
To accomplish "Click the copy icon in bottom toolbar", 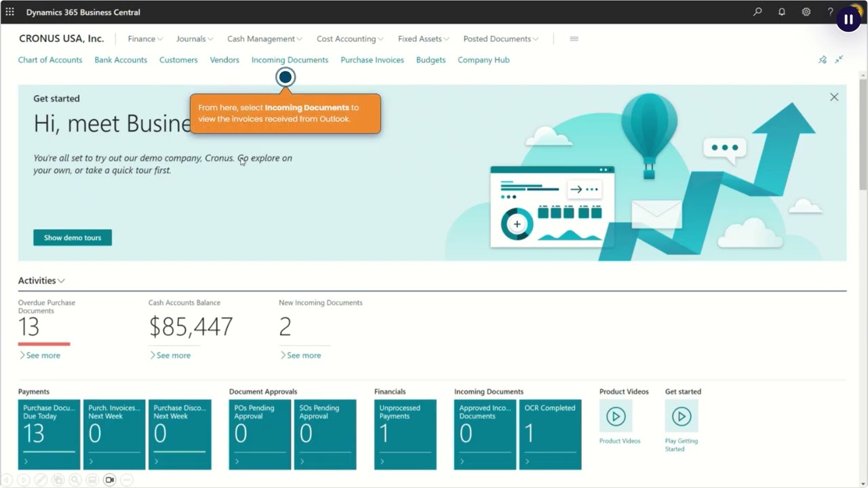I will tap(58, 480).
